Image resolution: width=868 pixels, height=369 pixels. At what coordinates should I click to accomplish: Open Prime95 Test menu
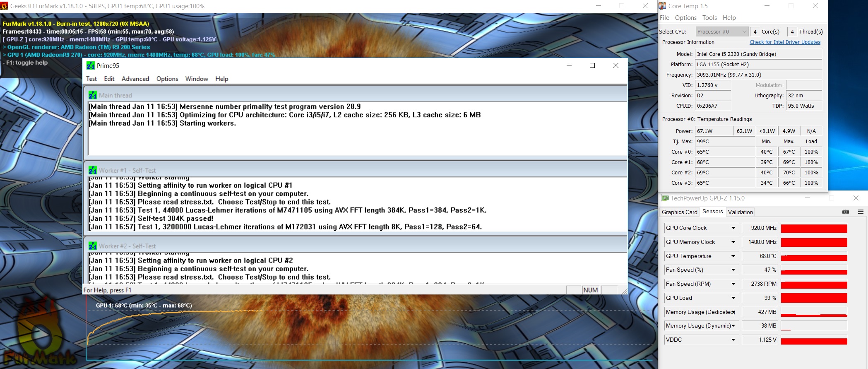[91, 79]
